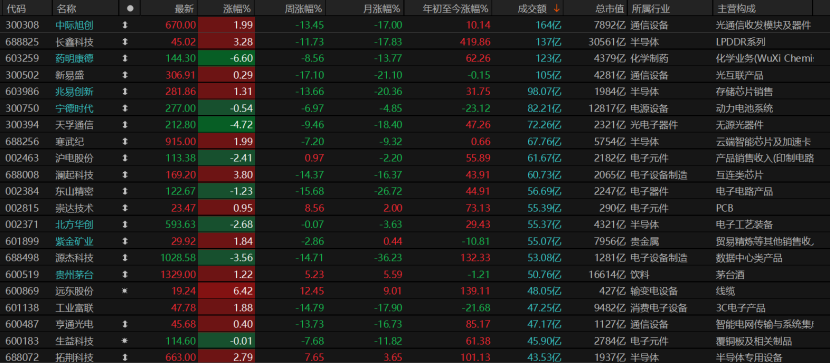The height and width of the screenshot is (364, 830).
Task: Click the marker icon in 中际旭创 row
Action: [125, 25]
